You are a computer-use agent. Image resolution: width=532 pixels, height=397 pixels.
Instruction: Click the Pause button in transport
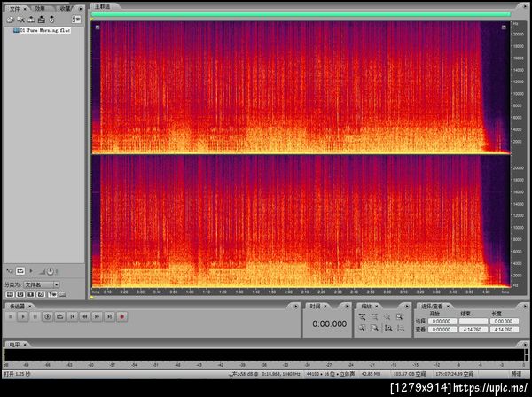point(35,316)
